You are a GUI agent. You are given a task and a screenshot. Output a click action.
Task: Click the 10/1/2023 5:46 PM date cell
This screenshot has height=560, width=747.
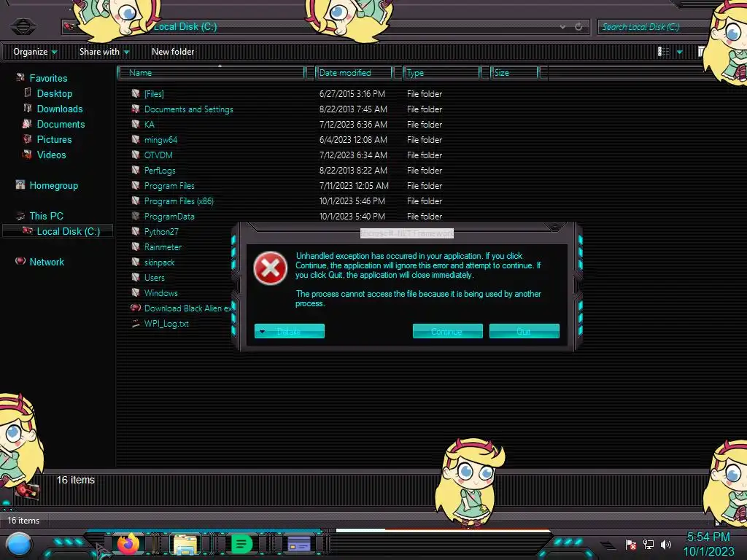click(352, 201)
